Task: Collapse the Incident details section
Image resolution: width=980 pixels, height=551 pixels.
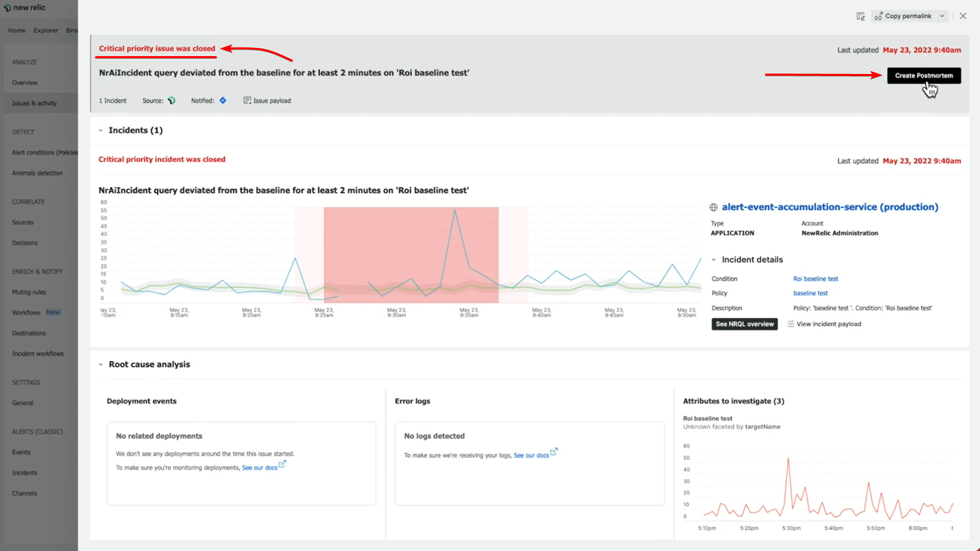Action: click(714, 260)
